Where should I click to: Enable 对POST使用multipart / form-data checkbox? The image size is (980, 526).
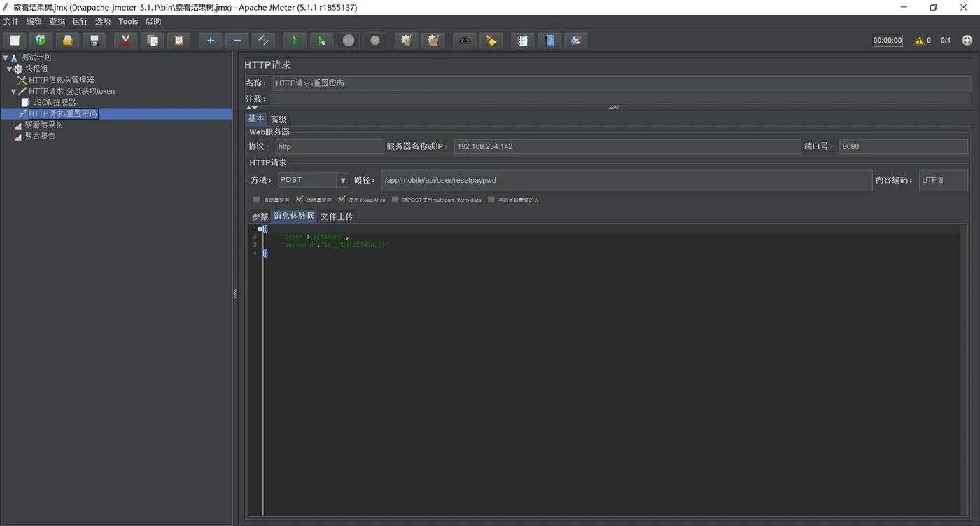[395, 200]
